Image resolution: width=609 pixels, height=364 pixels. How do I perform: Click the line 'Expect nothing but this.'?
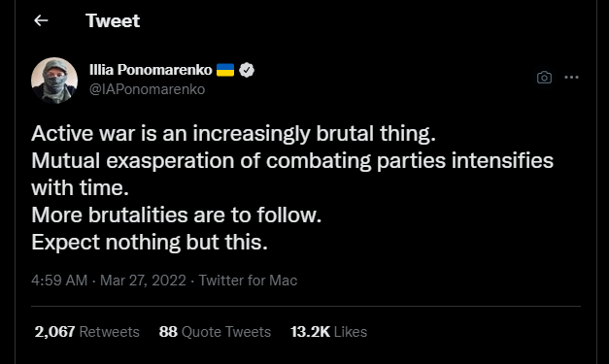pyautogui.click(x=150, y=243)
